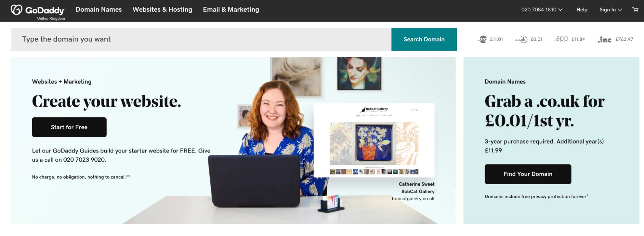Click the GoDaddy heart logo icon
Image resolution: width=644 pixels, height=236 pixels.
16,10
